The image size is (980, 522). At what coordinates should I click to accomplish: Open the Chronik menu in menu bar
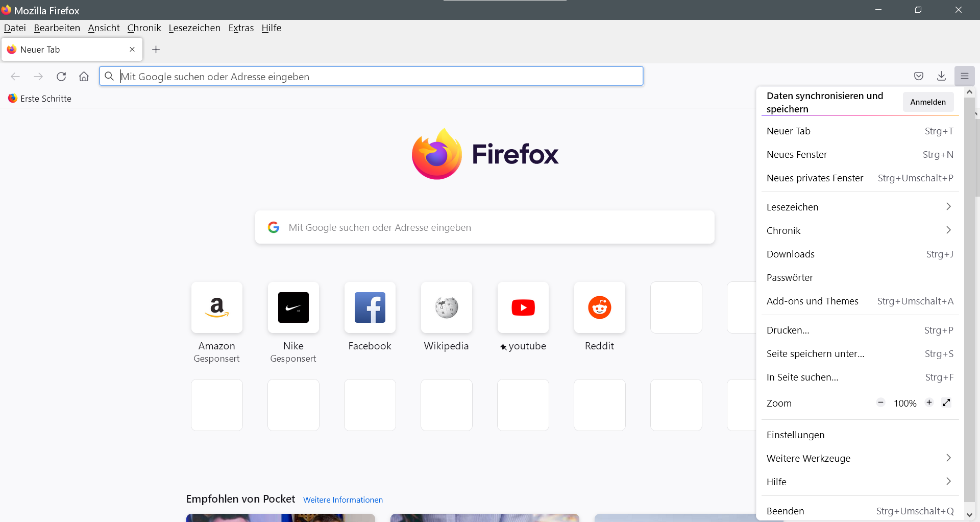(144, 28)
